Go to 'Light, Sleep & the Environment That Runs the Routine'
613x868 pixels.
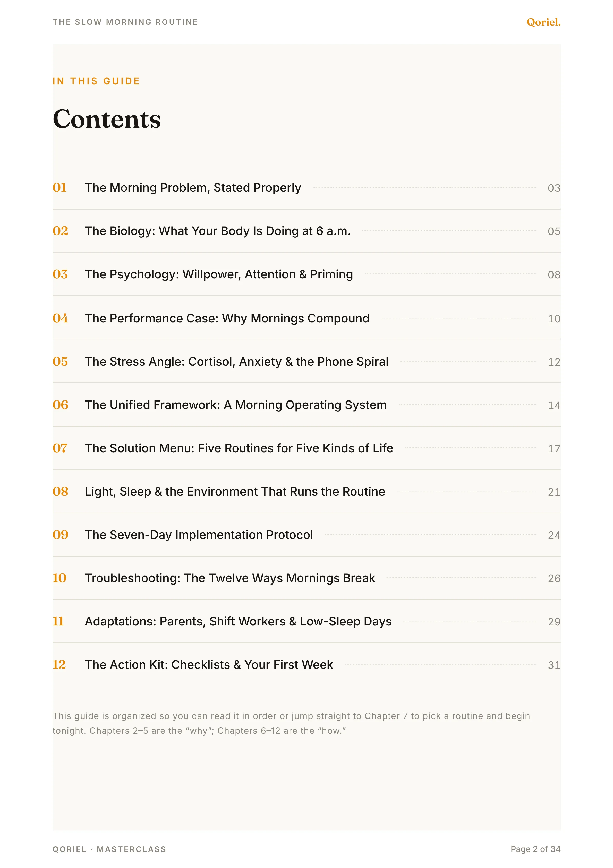235,491
